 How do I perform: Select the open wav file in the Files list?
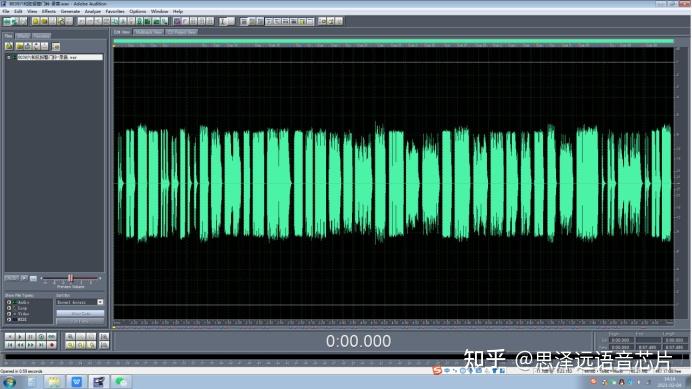(x=60, y=57)
